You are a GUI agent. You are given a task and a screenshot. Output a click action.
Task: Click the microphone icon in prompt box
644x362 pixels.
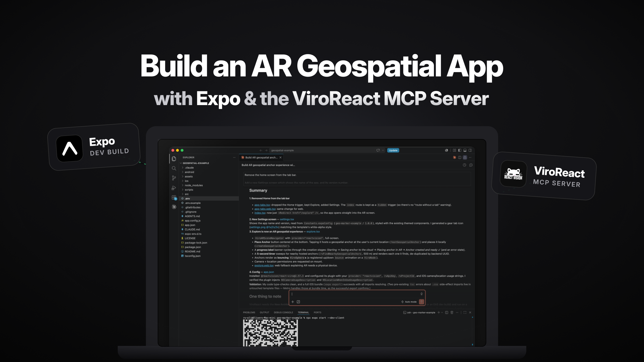[x=422, y=294]
